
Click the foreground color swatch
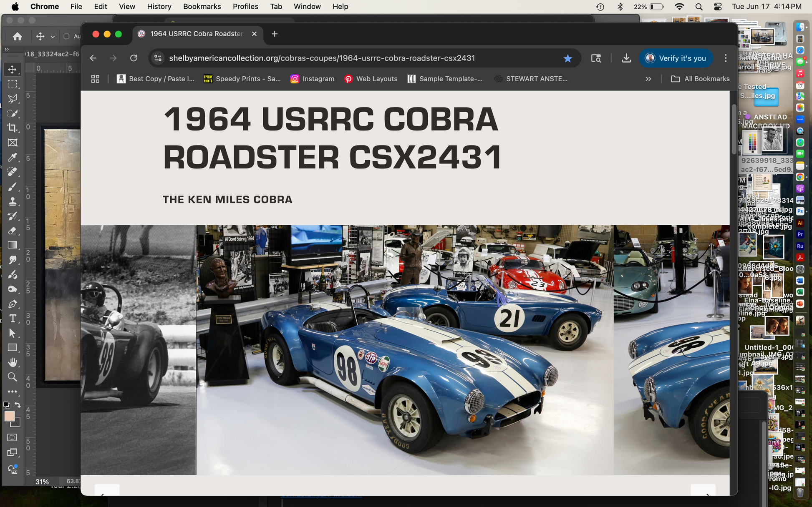click(9, 416)
